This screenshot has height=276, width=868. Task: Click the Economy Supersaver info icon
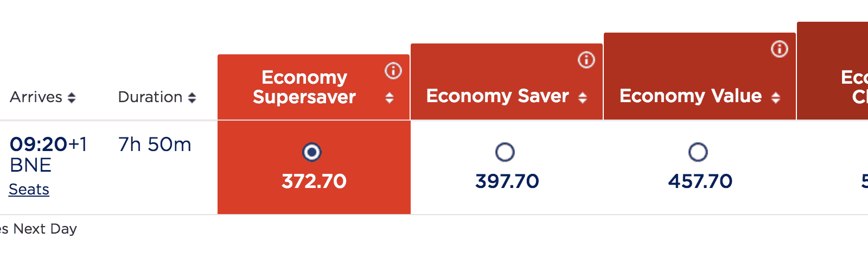point(393,71)
